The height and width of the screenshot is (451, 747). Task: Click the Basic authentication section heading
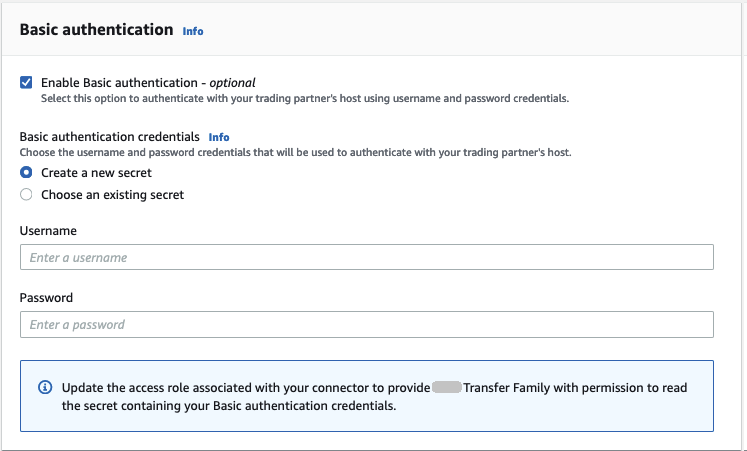coord(96,30)
